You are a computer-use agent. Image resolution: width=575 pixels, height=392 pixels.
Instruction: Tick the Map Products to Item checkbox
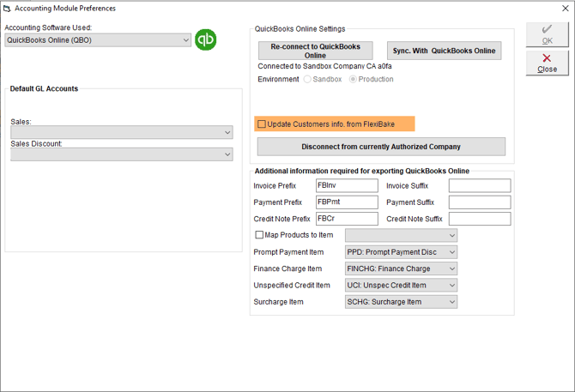(x=259, y=235)
